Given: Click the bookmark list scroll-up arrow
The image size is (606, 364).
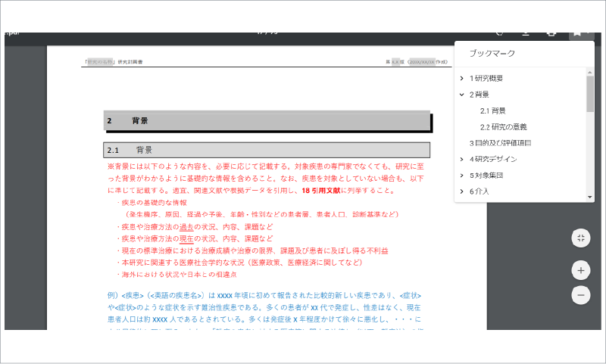Looking at the screenshot, I should (590, 72).
